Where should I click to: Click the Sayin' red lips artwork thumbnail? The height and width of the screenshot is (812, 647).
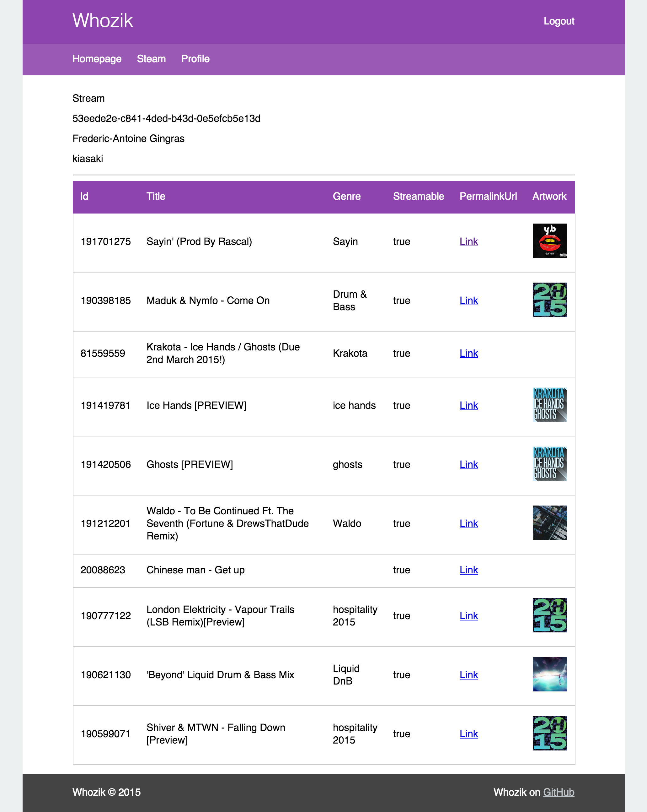[x=549, y=241]
